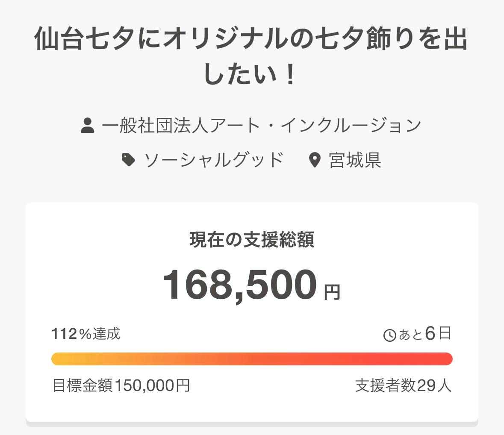Click the 現在の支援総額 label
The width and height of the screenshot is (504, 435).
[252, 240]
